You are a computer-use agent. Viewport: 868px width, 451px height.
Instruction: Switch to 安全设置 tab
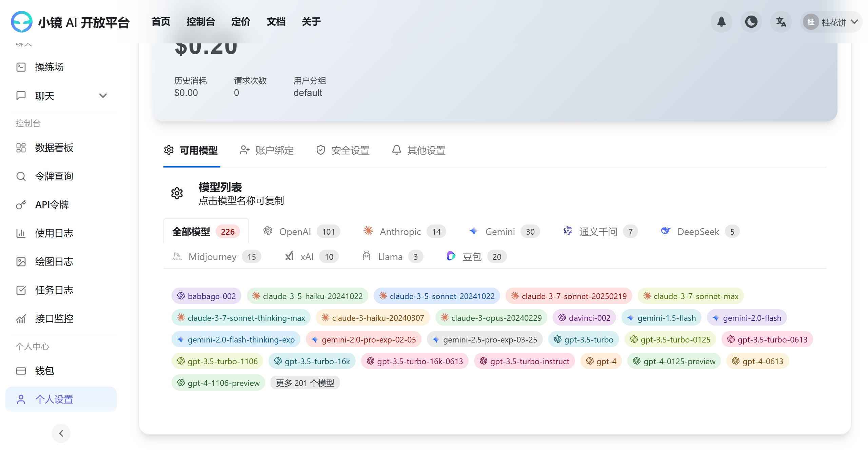[342, 151]
